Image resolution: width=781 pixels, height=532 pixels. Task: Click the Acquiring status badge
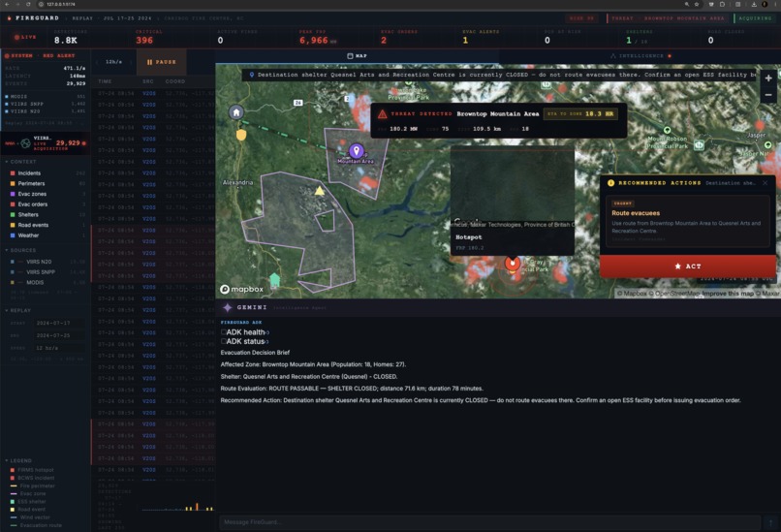click(x=755, y=18)
